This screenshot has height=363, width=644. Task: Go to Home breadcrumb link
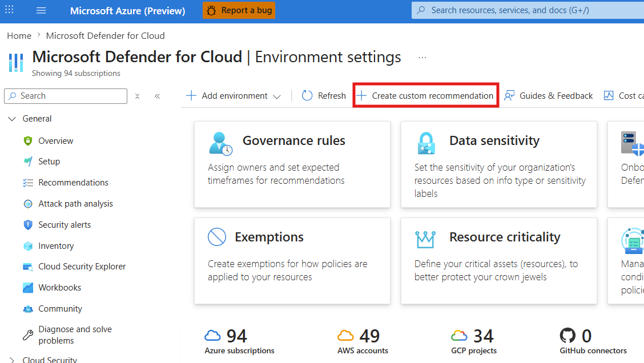pyautogui.click(x=19, y=36)
